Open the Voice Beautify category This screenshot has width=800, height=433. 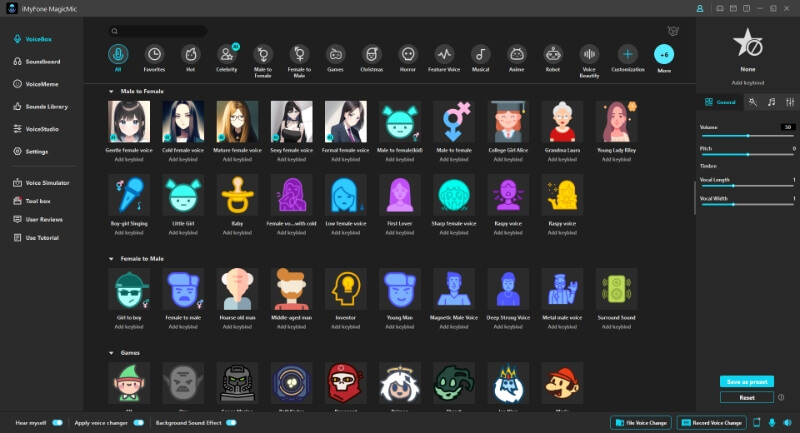(x=589, y=54)
